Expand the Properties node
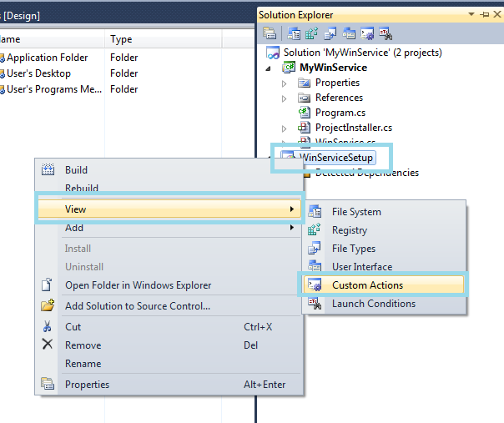 [x=285, y=83]
